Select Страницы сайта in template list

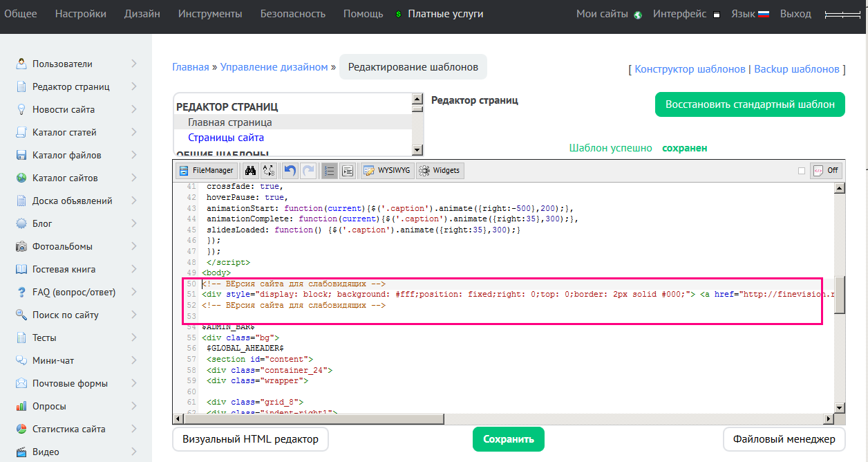click(226, 138)
